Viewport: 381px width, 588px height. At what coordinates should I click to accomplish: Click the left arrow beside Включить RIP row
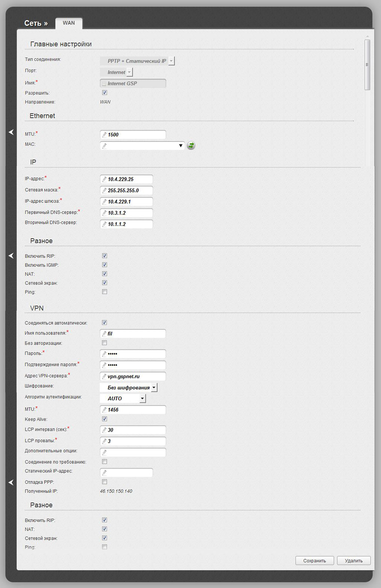coord(11,256)
